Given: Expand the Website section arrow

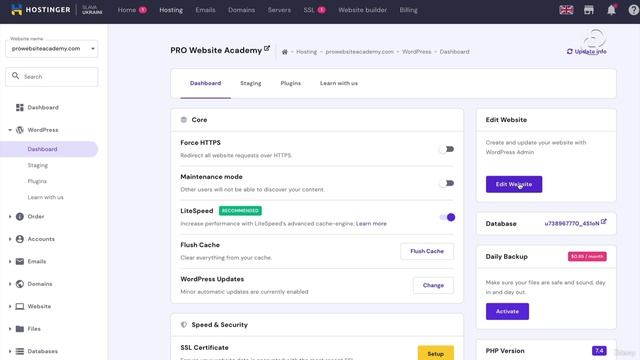Looking at the screenshot, I should click(x=10, y=306).
